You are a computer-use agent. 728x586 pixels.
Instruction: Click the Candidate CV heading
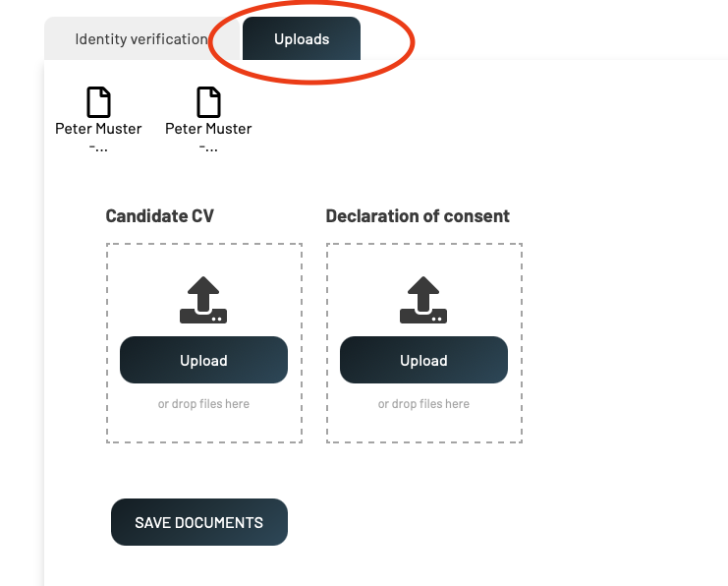pyautogui.click(x=159, y=216)
